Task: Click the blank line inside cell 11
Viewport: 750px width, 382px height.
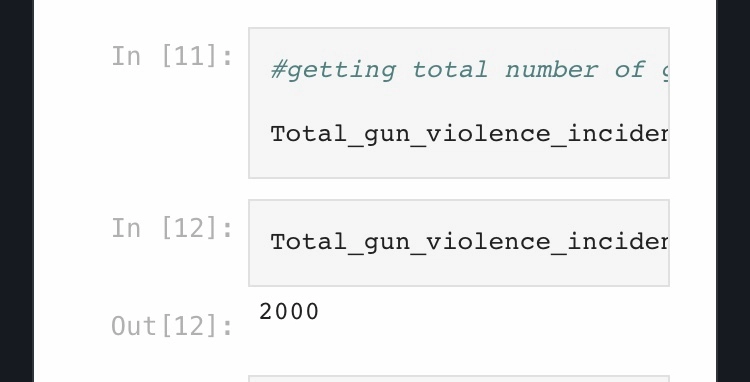Action: click(459, 102)
